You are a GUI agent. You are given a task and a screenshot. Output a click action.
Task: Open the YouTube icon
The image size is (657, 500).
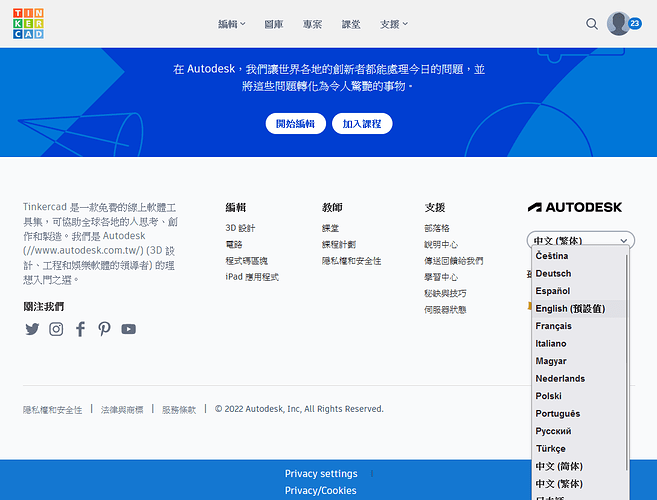(x=129, y=329)
